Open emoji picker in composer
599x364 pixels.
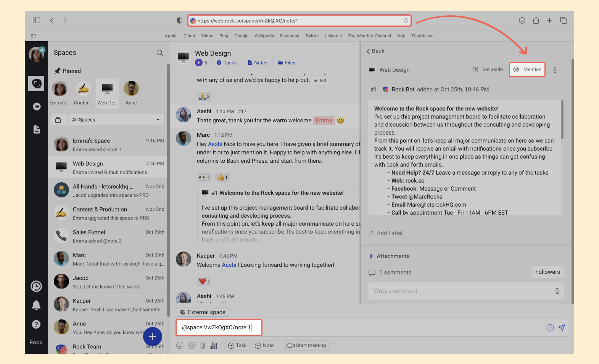point(180,345)
